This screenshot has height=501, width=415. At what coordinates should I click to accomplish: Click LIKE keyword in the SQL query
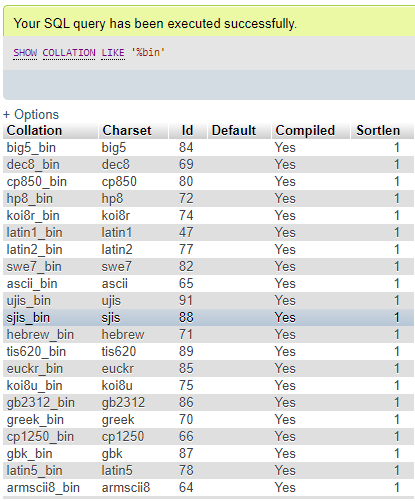coord(113,53)
